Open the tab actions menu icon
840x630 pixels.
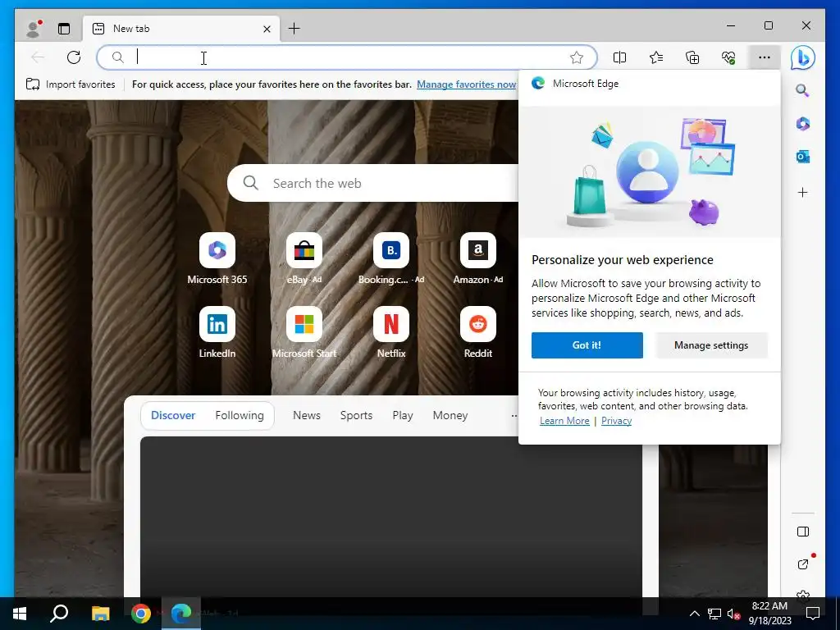pyautogui.click(x=64, y=29)
